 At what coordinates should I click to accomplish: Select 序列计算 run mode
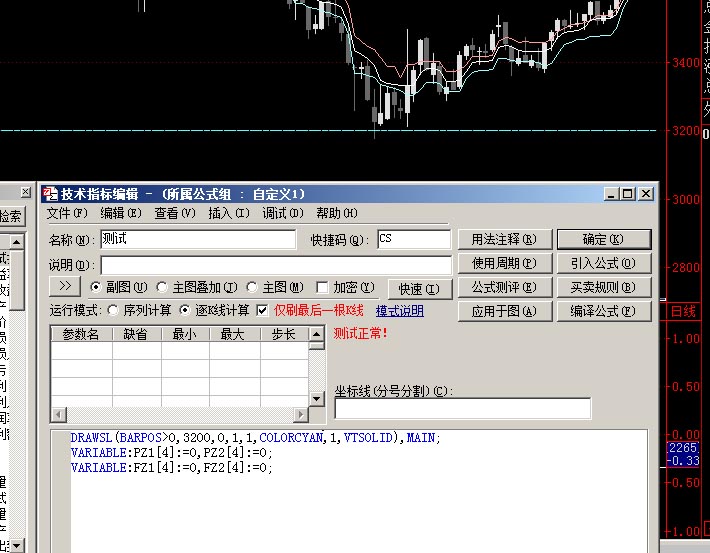[113, 310]
